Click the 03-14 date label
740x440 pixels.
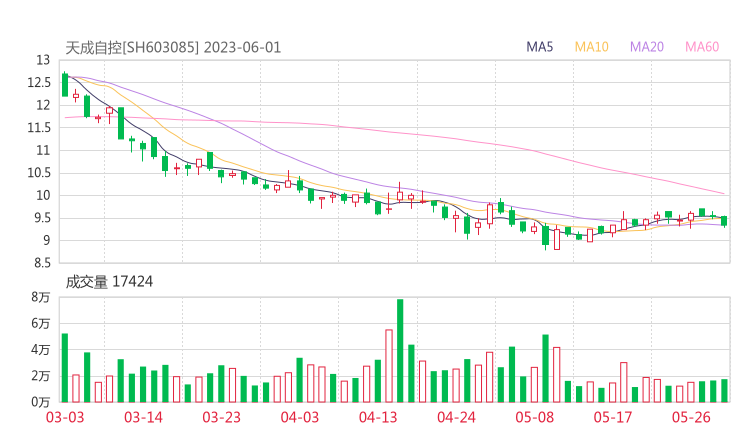tap(143, 417)
